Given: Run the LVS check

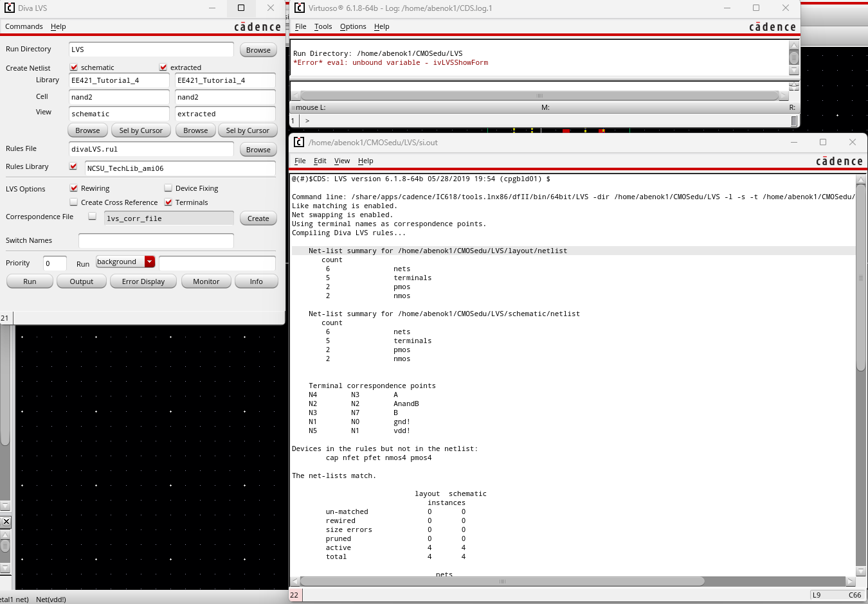Looking at the screenshot, I should pyautogui.click(x=30, y=281).
